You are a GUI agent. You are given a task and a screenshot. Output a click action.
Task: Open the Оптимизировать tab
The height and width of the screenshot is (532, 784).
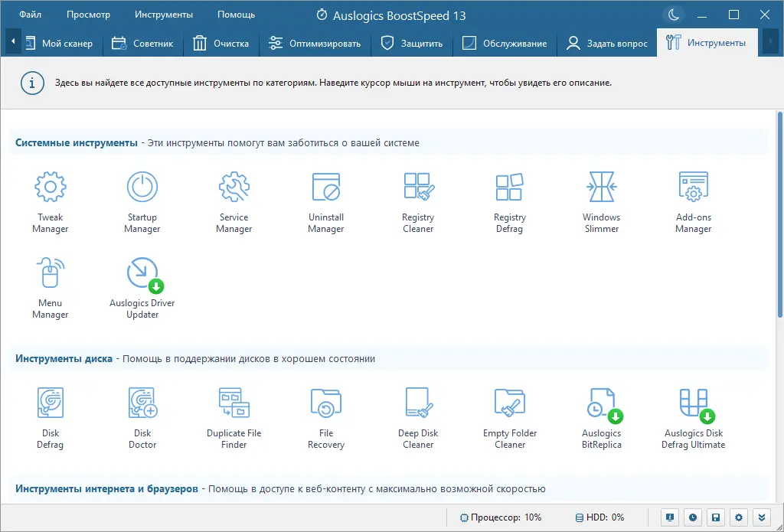315,44
